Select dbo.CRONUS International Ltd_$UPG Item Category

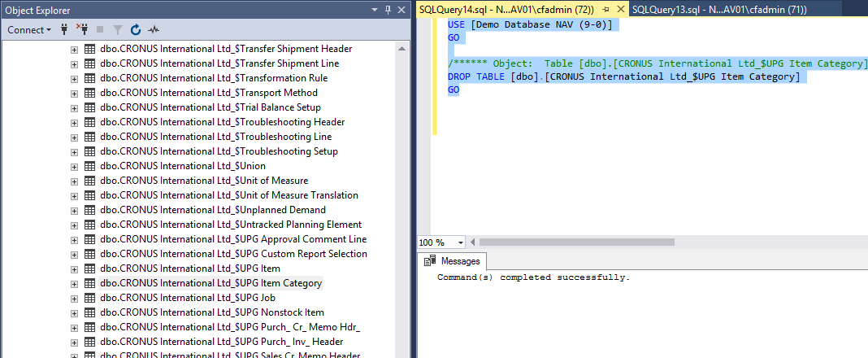pos(210,283)
